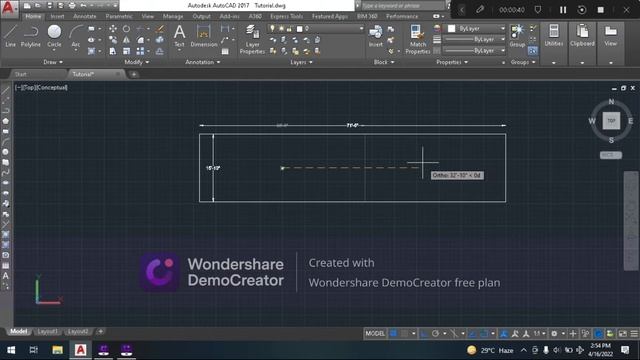Insert a Table from Annotation panel
Image resolution: width=640 pixels, height=360 pixels.
225,51
